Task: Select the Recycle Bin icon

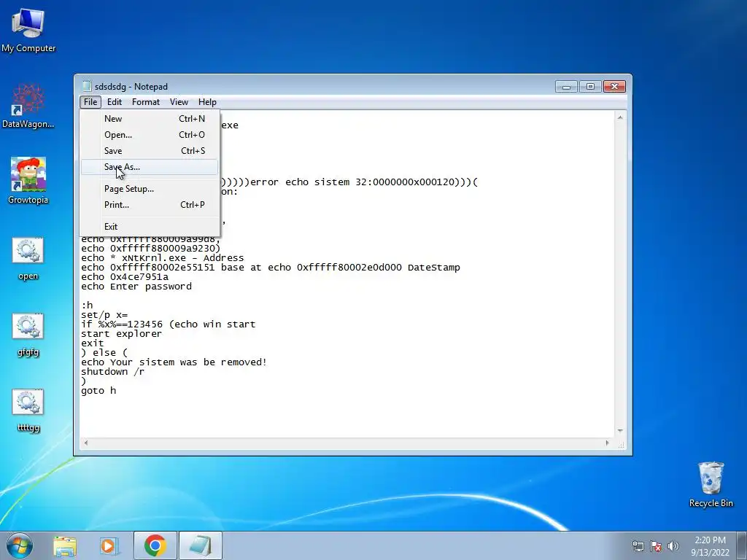Action: click(711, 484)
